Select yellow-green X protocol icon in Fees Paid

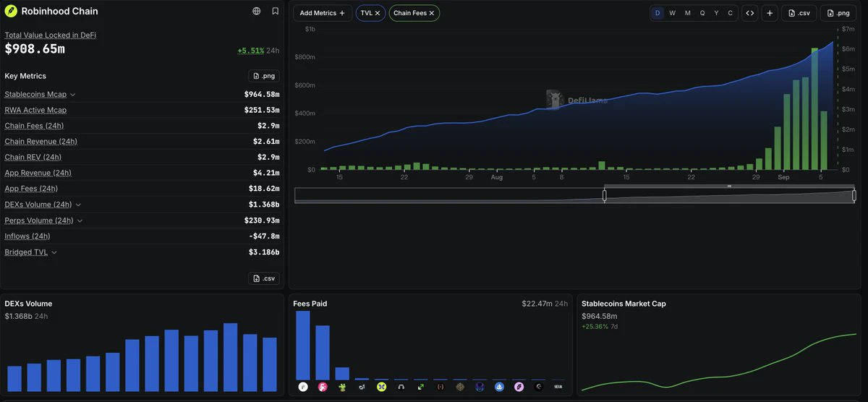(x=381, y=388)
